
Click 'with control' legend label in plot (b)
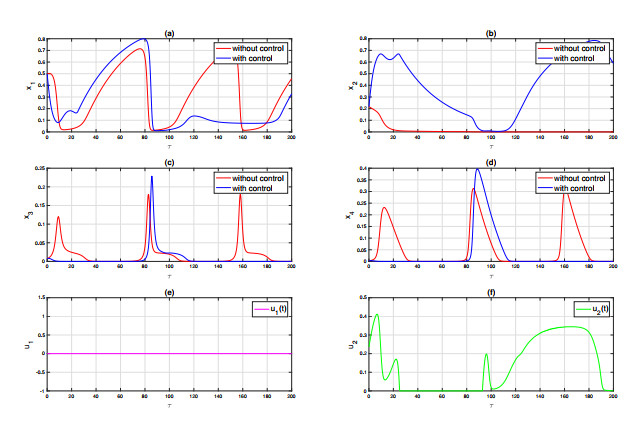[573, 56]
